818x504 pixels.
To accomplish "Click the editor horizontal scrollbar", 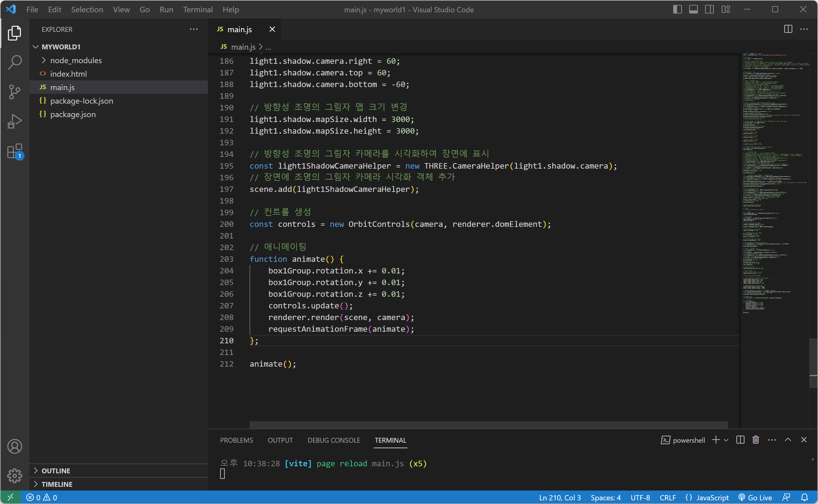I will [x=488, y=425].
